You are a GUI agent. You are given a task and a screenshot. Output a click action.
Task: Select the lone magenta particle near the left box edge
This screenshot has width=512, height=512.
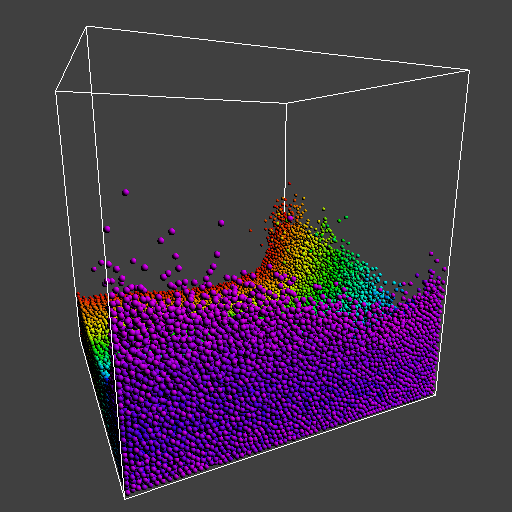(107, 229)
